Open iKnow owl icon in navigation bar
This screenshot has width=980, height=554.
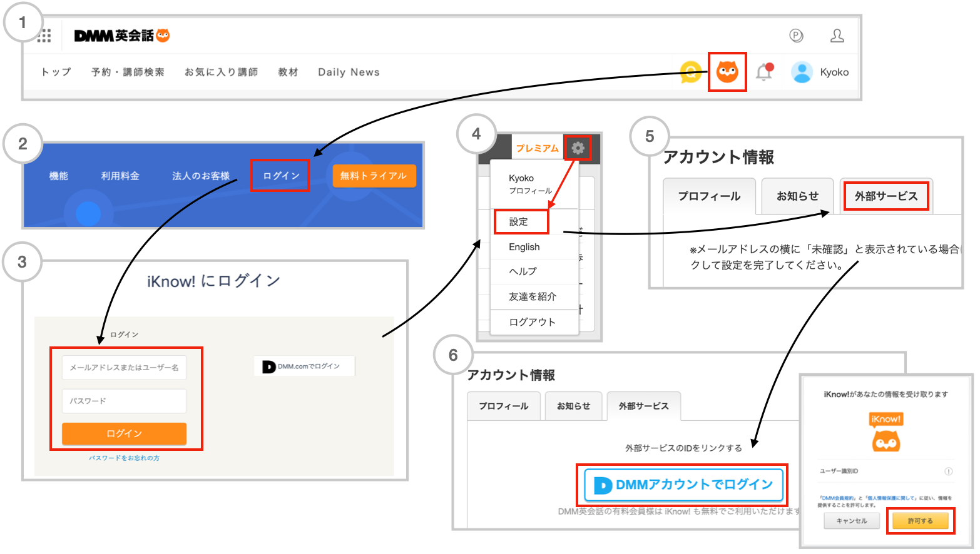pos(727,72)
